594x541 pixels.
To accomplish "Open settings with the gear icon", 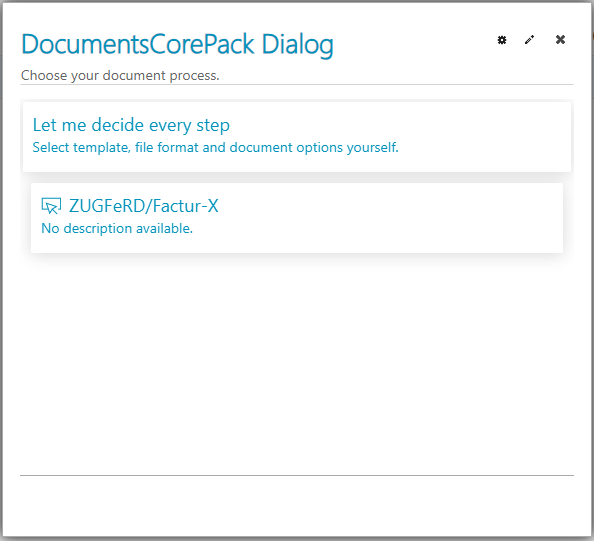I will [x=502, y=40].
